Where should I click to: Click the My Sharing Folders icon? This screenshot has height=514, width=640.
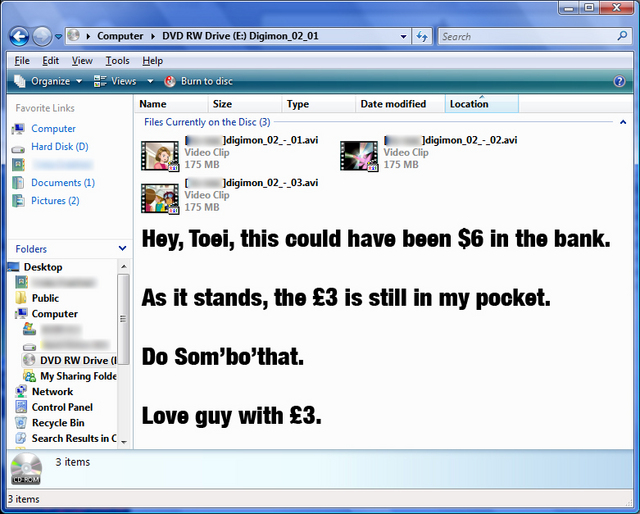pos(29,376)
